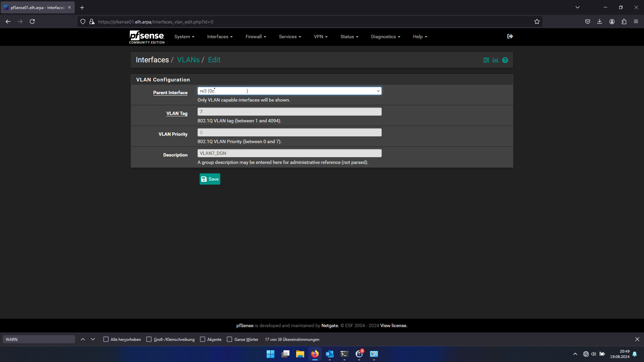Bookmark this page with star icon

[537, 22]
